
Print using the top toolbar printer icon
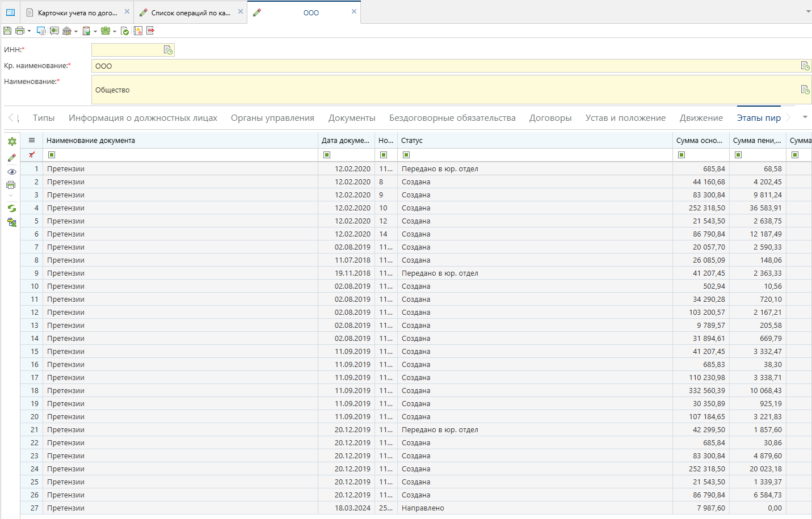20,31
